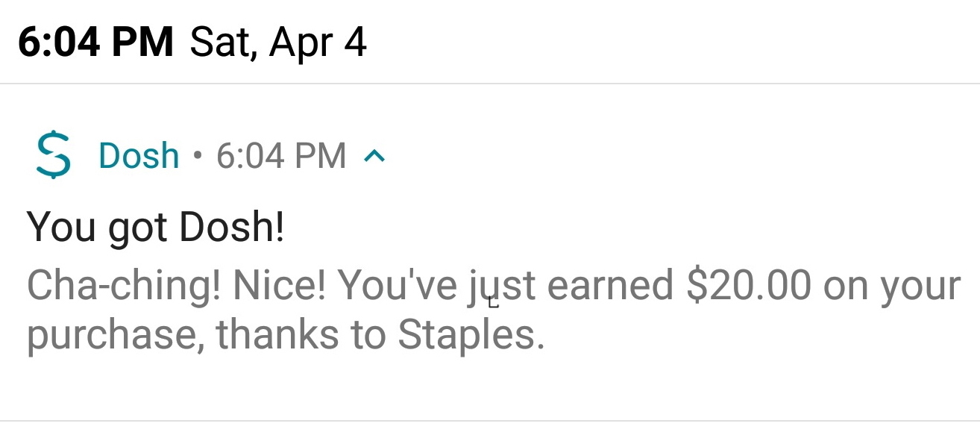The image size is (980, 444).
Task: Tap the "thanks to" text
Action: pos(301,335)
